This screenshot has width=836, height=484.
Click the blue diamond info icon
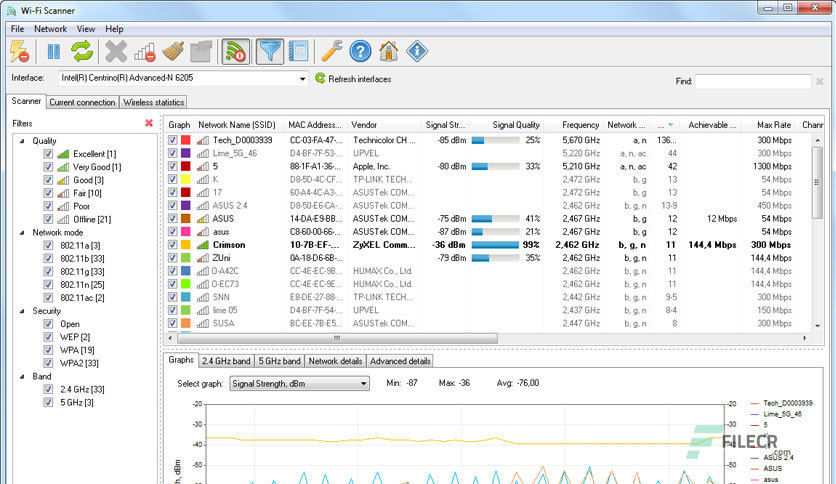pyautogui.click(x=417, y=52)
